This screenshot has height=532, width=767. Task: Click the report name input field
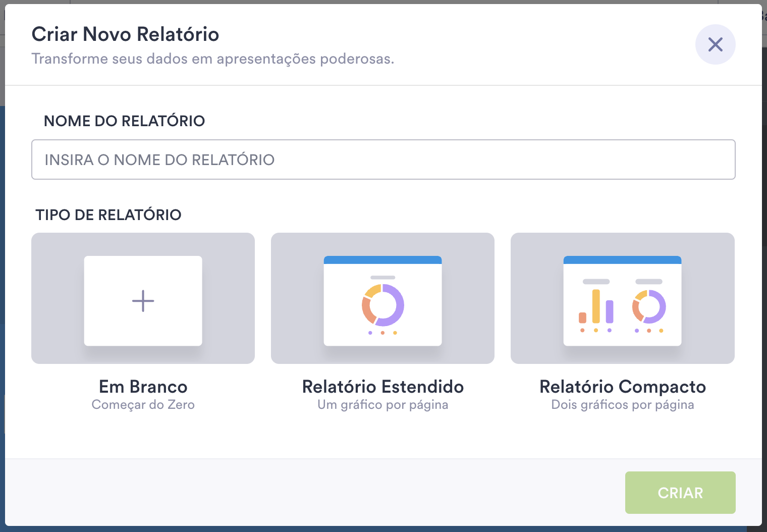point(383,159)
